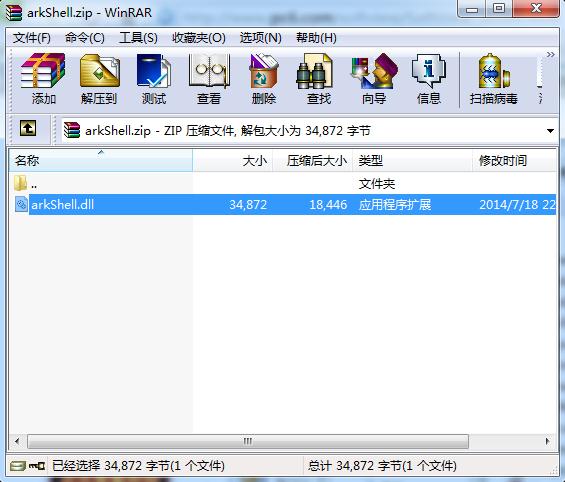Click the packed size 18,446 cell
This screenshot has width=565, height=482.
[x=328, y=205]
